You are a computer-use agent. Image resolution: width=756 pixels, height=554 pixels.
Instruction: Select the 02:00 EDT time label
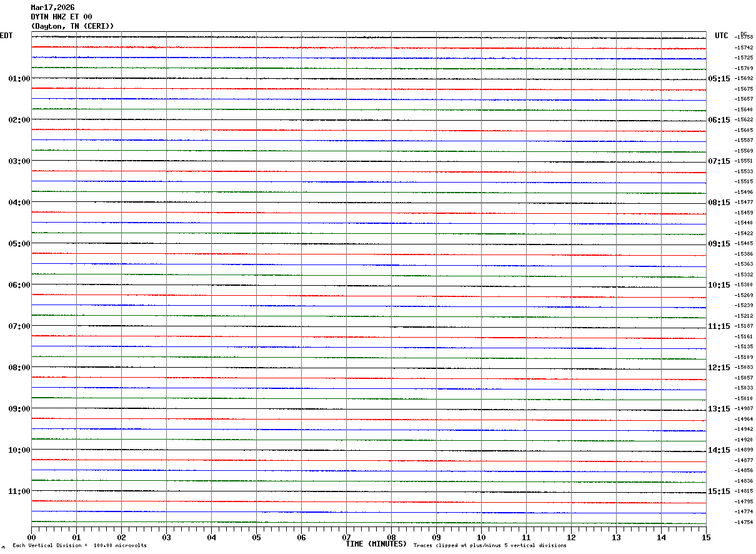pos(19,120)
